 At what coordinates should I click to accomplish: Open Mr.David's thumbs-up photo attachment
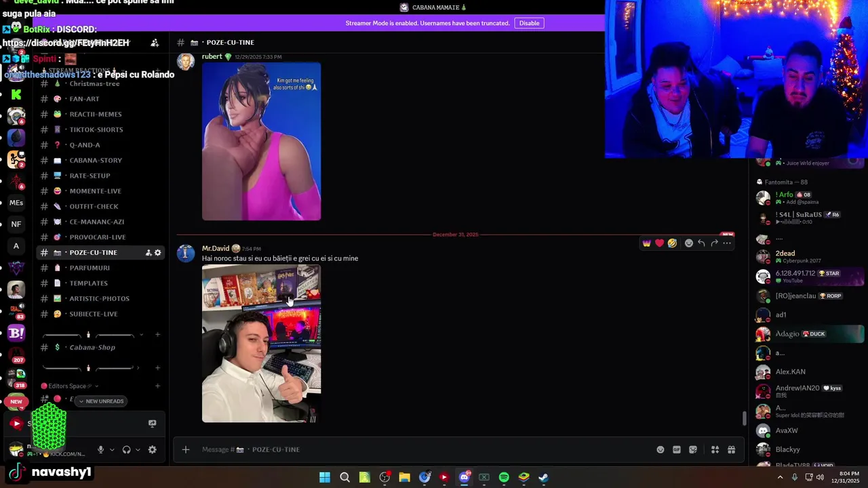(261, 344)
